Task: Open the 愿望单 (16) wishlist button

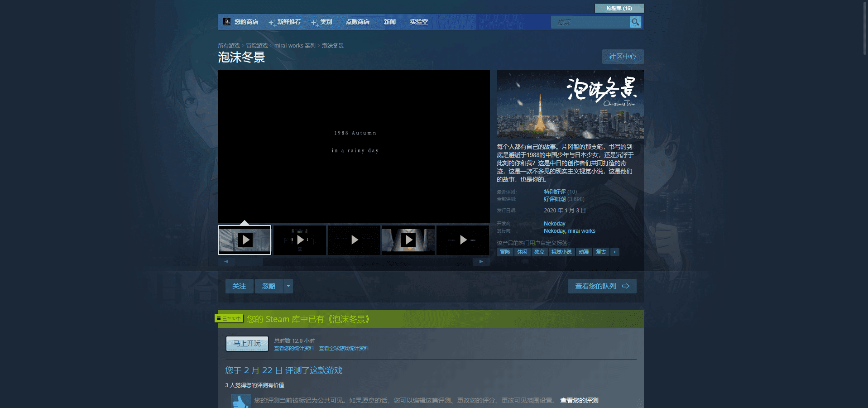Action: (619, 8)
